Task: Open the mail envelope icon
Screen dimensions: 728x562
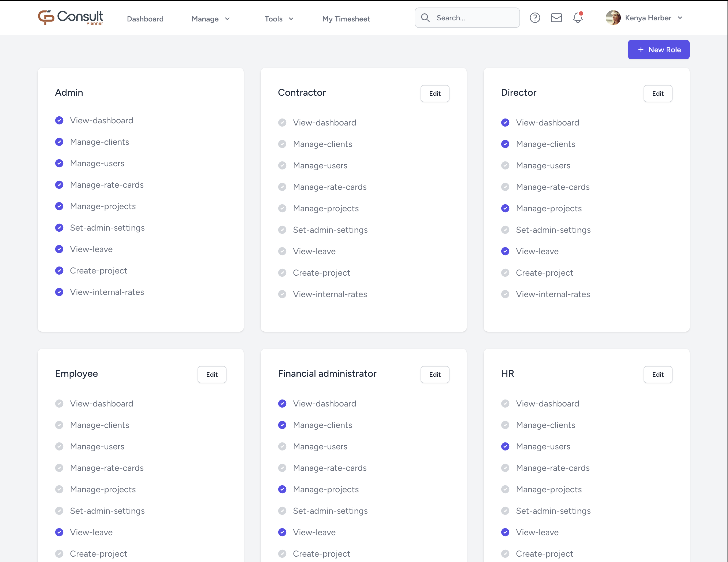Action: pyautogui.click(x=556, y=18)
